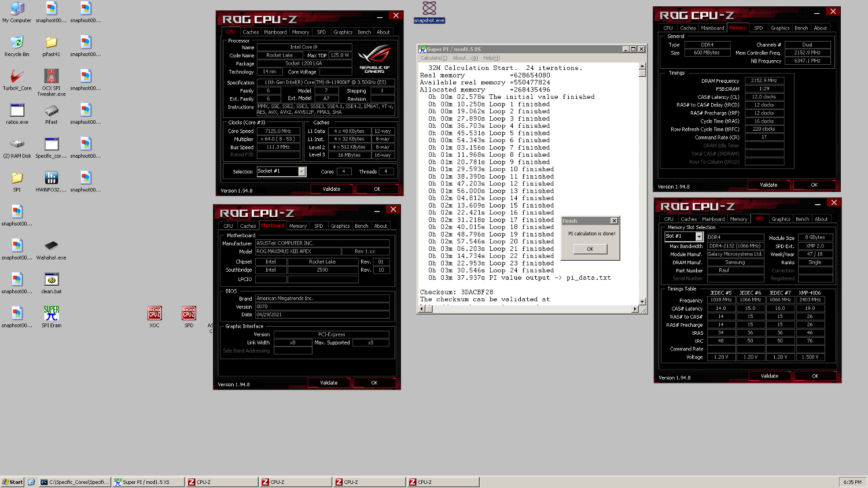The width and height of the screenshot is (868, 488).
Task: Click Super PI vertical scrollbar down arrow
Action: pyautogui.click(x=642, y=301)
